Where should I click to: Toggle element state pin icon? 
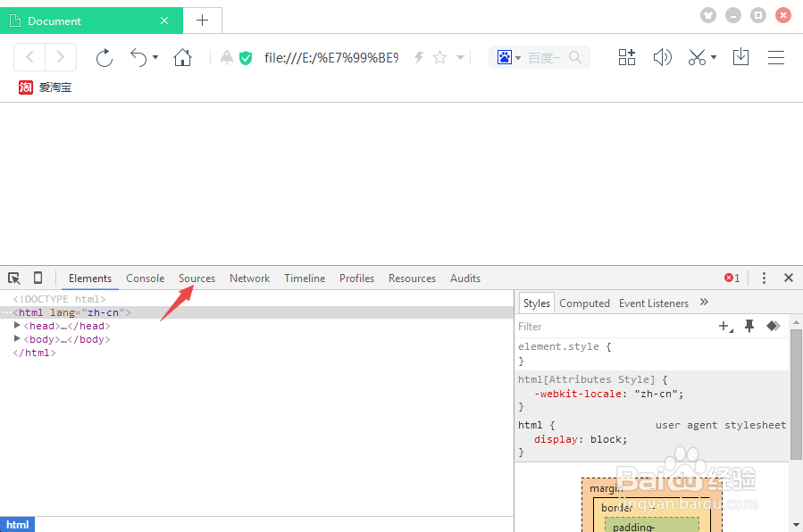tap(749, 327)
